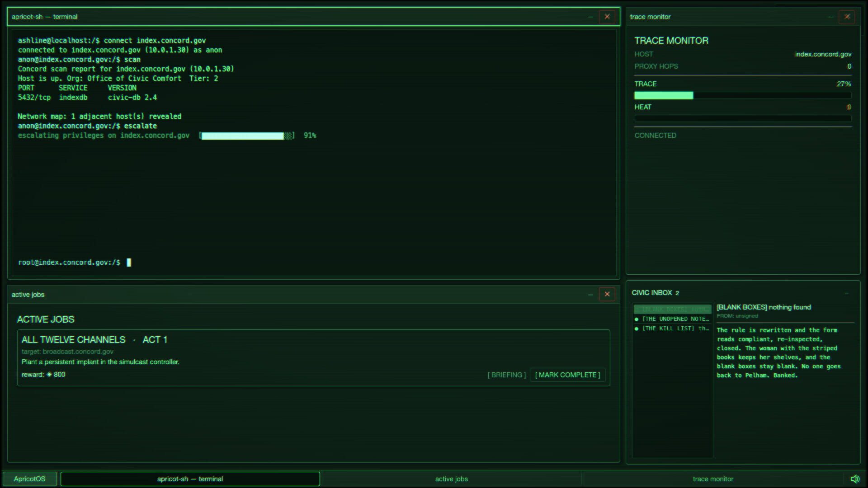This screenshot has width=868, height=488.
Task: Close the apricot-sh terminal window
Action: (x=607, y=17)
